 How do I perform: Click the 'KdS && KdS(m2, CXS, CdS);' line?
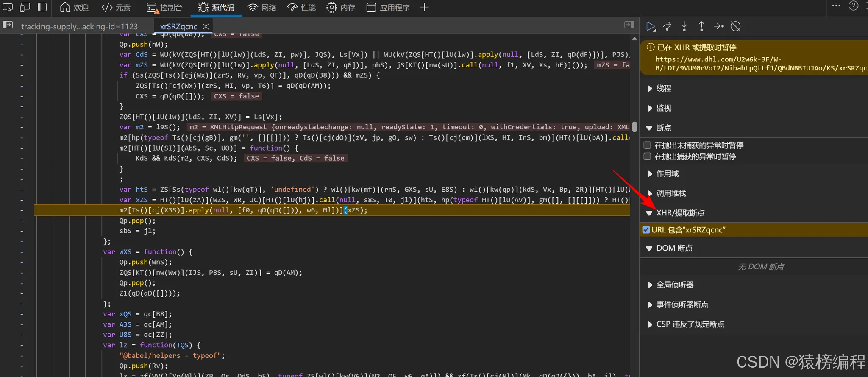186,158
